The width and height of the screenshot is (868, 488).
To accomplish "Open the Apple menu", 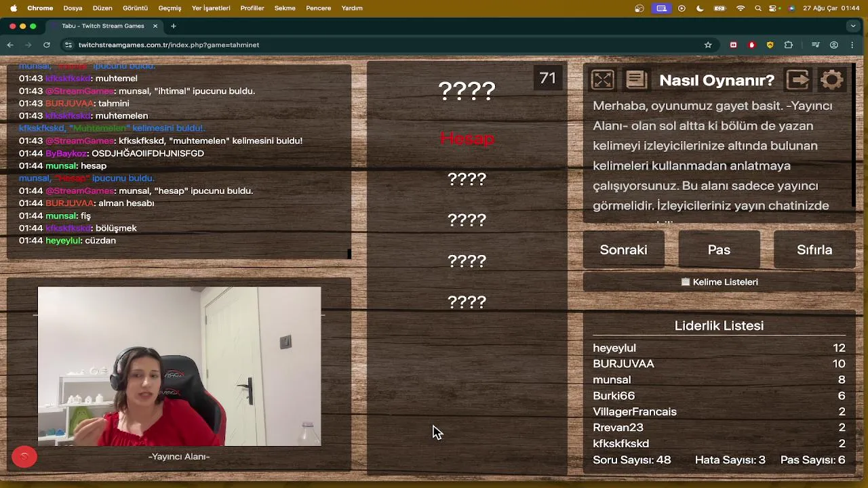I will pyautogui.click(x=14, y=8).
